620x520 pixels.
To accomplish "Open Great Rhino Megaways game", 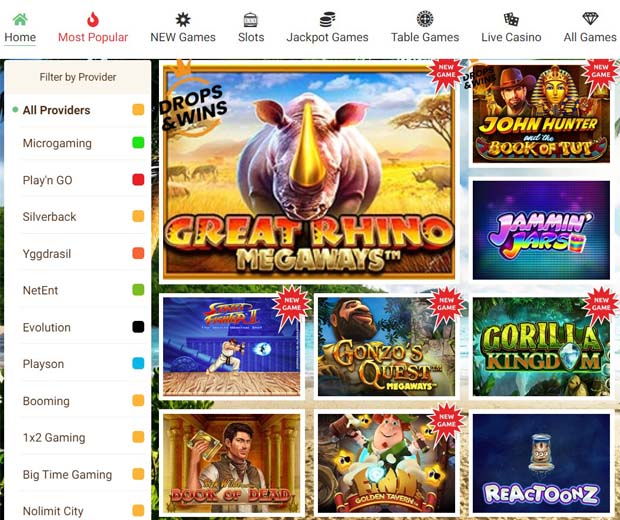I will click(x=309, y=171).
